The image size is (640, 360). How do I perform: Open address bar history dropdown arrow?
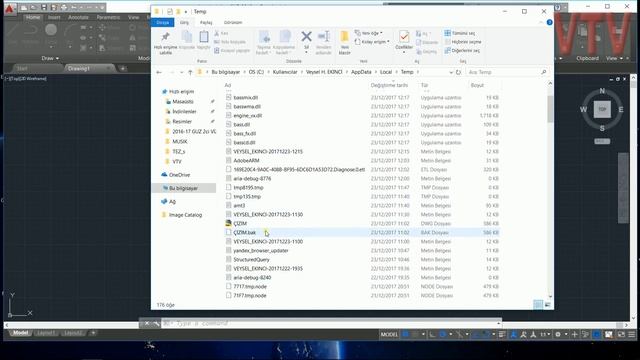[x=451, y=72]
